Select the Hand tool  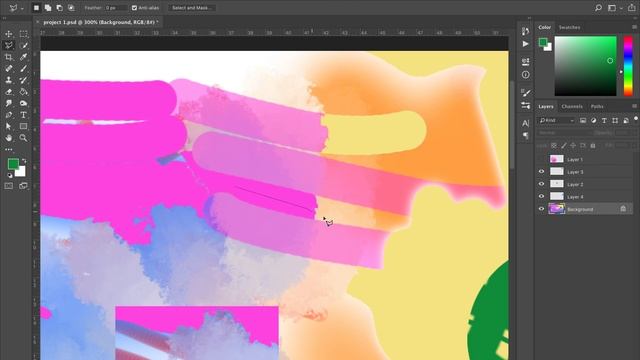[x=9, y=138]
